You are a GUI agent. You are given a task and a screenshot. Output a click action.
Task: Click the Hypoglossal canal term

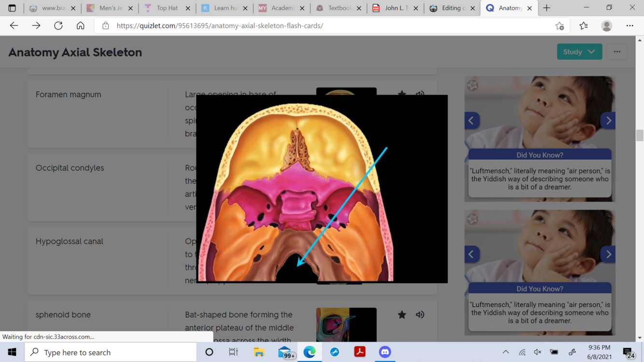(69, 241)
